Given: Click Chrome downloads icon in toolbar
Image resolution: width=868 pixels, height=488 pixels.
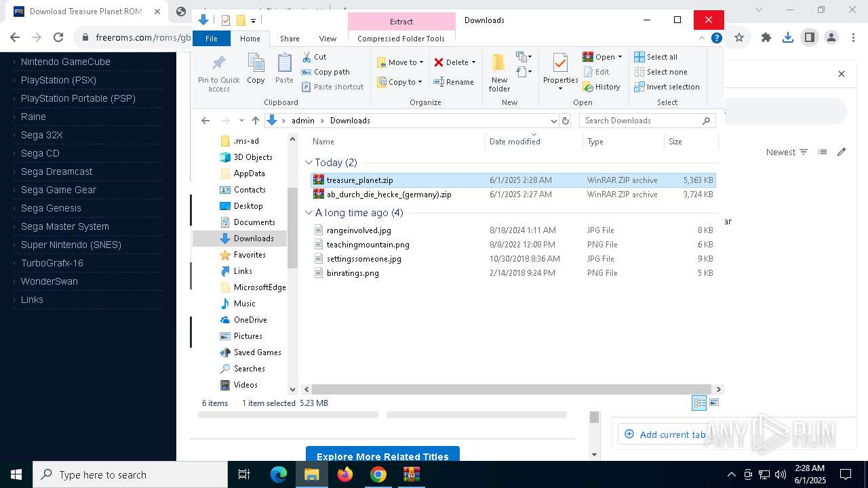Looking at the screenshot, I should pyautogui.click(x=788, y=37).
